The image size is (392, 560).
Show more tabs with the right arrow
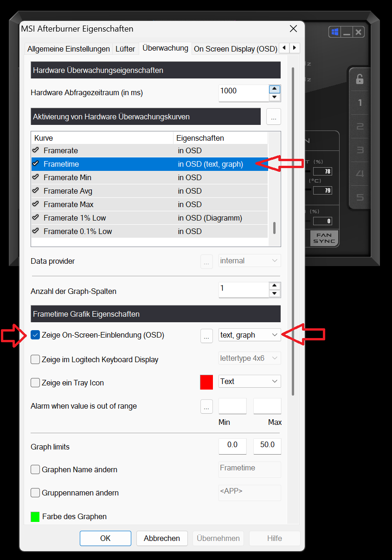(x=295, y=48)
